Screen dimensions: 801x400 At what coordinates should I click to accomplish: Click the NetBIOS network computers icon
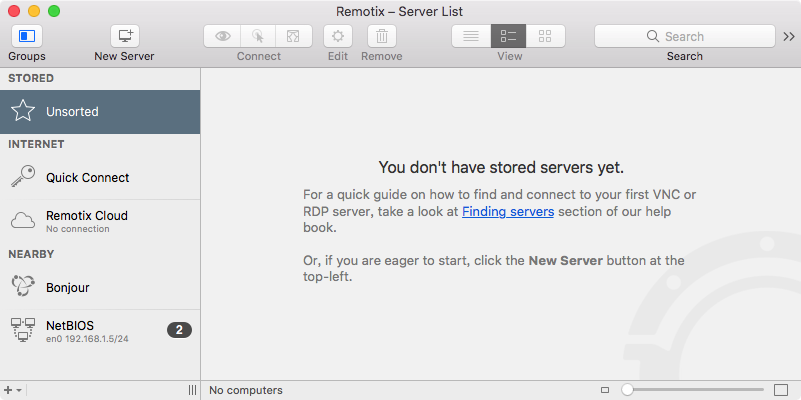point(23,330)
